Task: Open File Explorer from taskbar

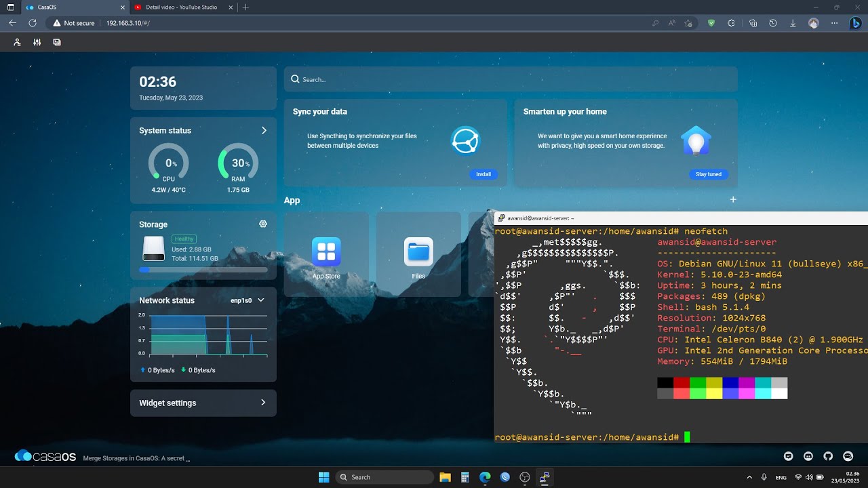Action: [445, 477]
